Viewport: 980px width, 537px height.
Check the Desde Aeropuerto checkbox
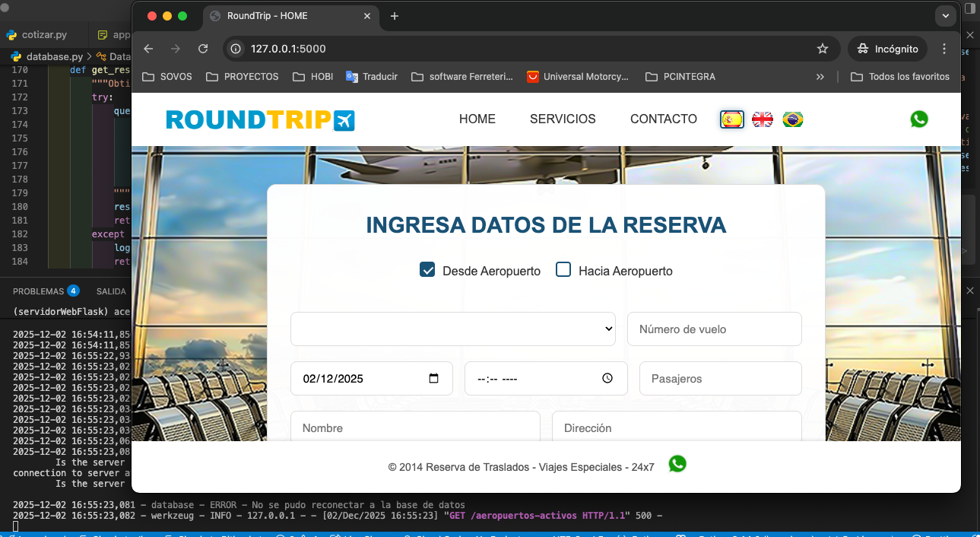pos(427,270)
